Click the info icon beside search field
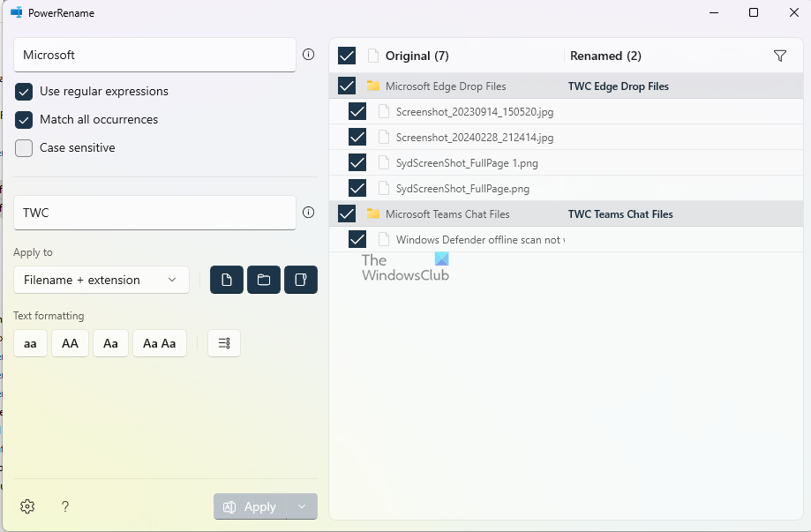The width and height of the screenshot is (811, 532). click(308, 55)
